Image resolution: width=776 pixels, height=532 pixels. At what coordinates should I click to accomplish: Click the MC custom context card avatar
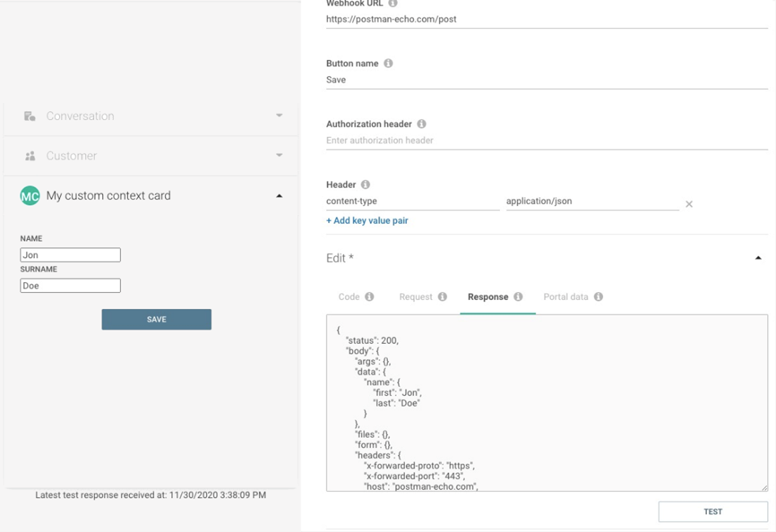click(30, 195)
